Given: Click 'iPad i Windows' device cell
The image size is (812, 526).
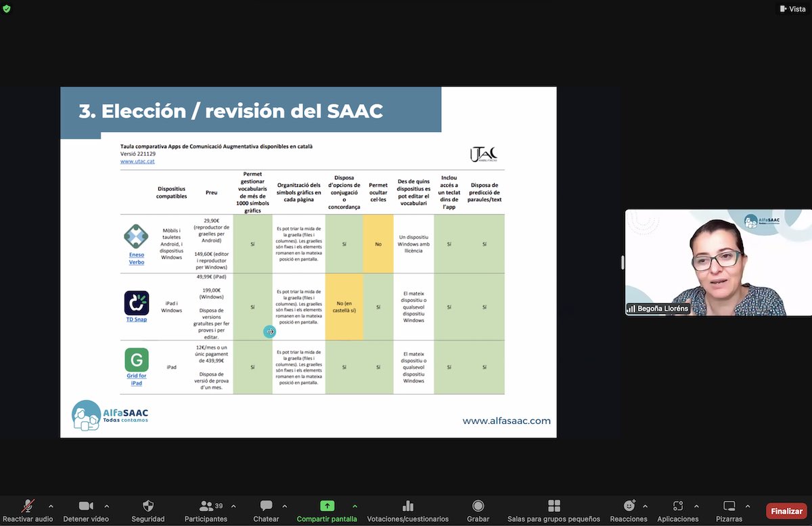Looking at the screenshot, I should click(x=172, y=307).
